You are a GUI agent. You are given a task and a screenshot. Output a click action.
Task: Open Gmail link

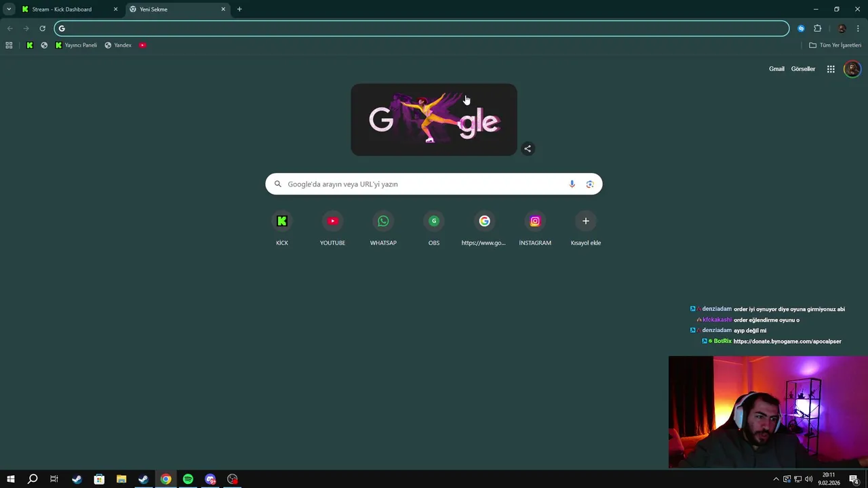click(x=776, y=69)
